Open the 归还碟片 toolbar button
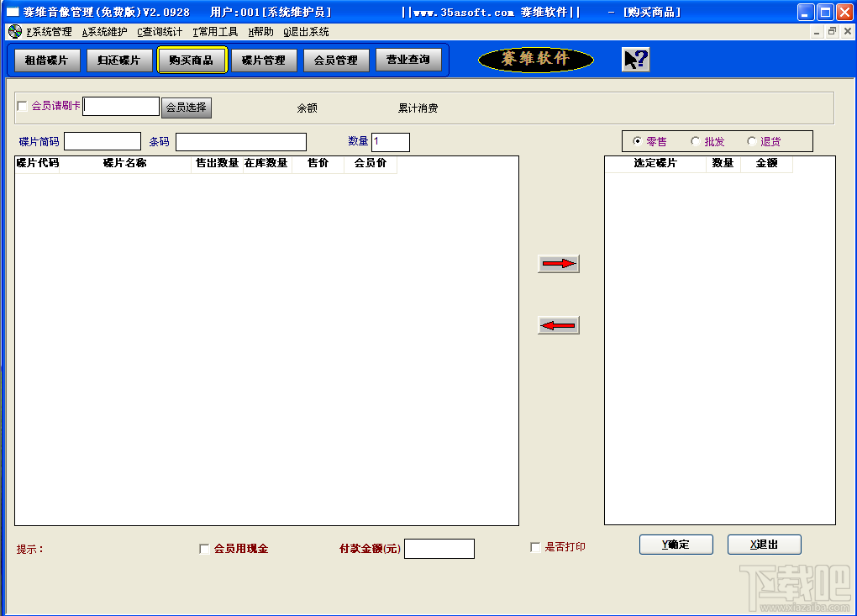Image resolution: width=857 pixels, height=616 pixels. [x=119, y=61]
